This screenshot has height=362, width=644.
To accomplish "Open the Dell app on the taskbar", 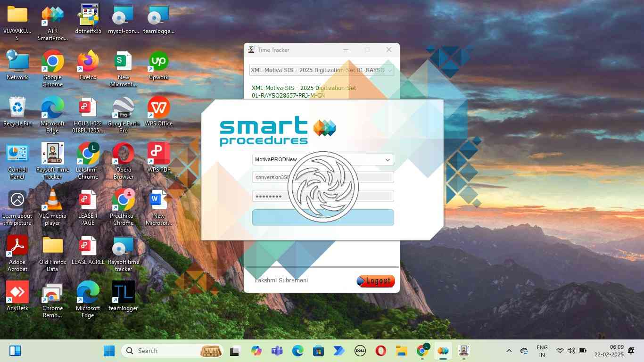I will pyautogui.click(x=360, y=351).
